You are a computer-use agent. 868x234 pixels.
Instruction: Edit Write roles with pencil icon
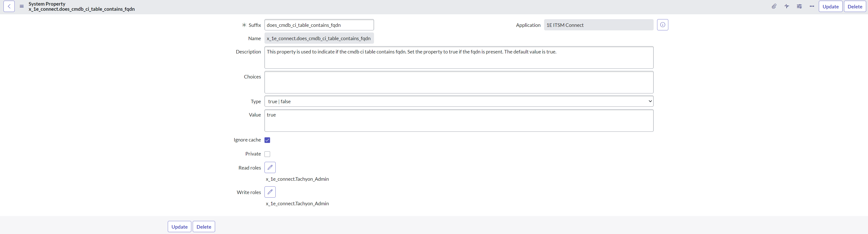[270, 192]
